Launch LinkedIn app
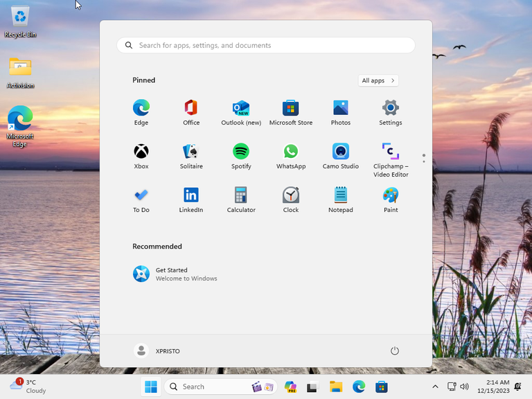Image resolution: width=532 pixels, height=399 pixels. point(191,200)
